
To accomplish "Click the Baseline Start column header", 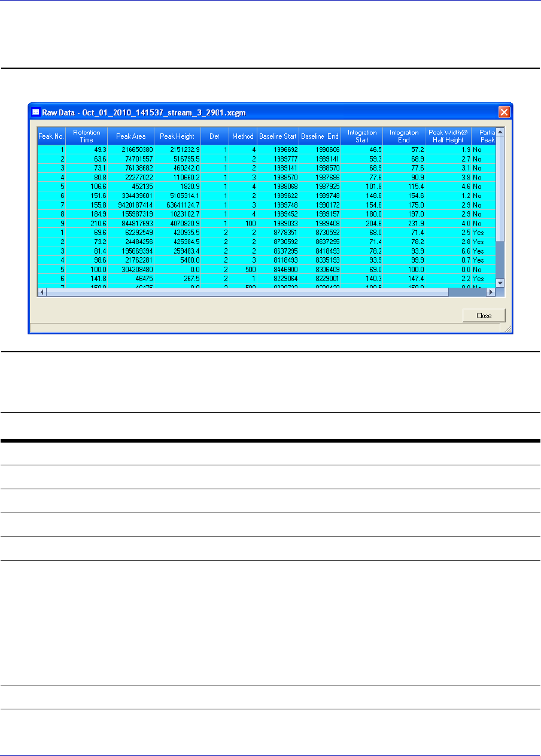I will click(x=278, y=136).
